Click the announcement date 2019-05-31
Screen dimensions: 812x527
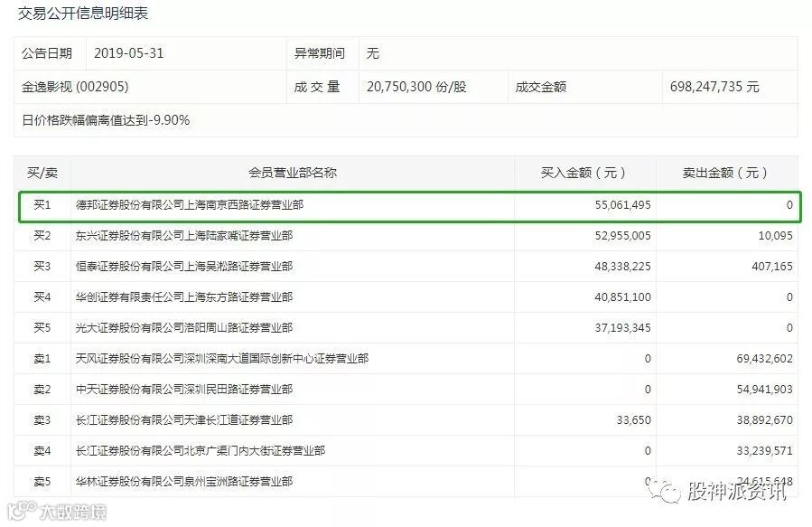(129, 53)
